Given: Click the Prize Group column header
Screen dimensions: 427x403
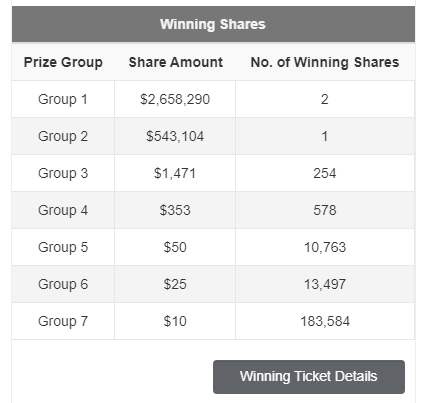Looking at the screenshot, I should pos(63,62).
